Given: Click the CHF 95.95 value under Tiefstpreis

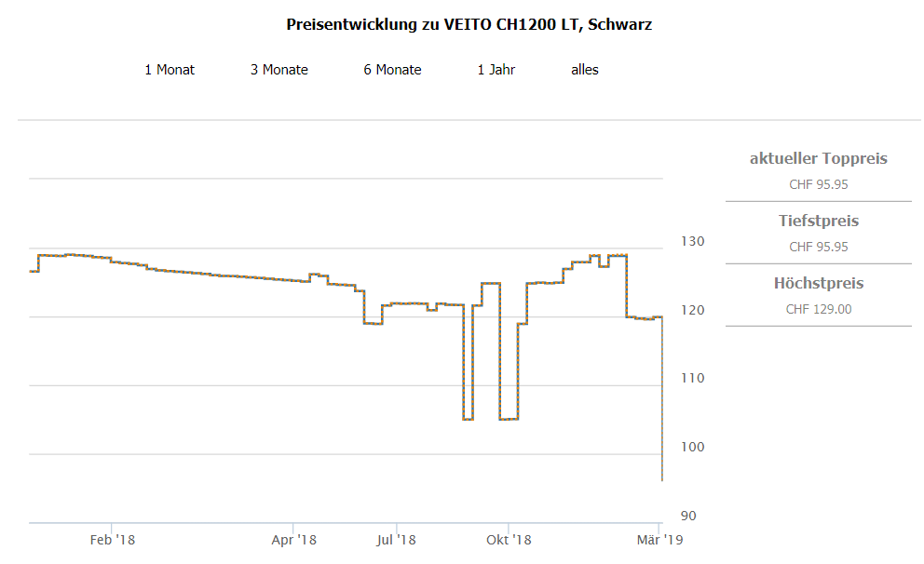Looking at the screenshot, I should [818, 247].
